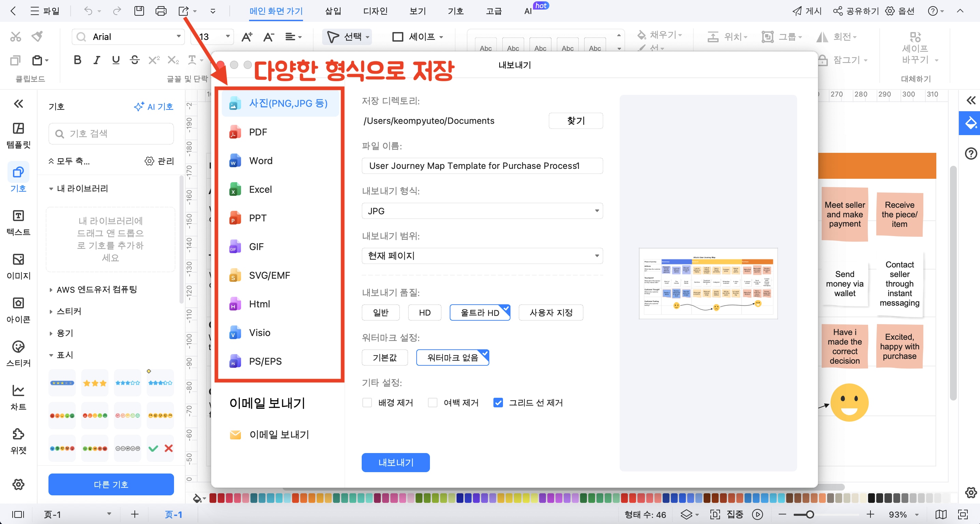Open the Templates panel in left sidebar
This screenshot has height=524, width=980.
(18, 135)
